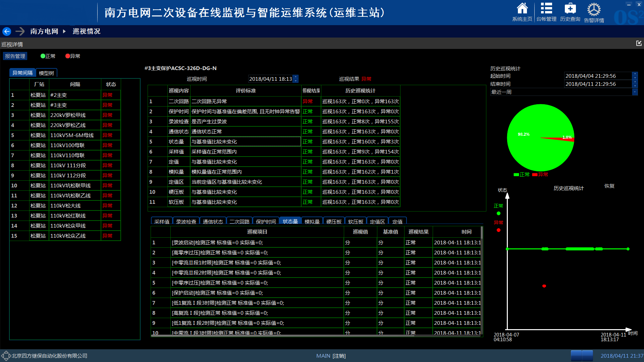Click the edit icon on 巡视详情 bar
The image size is (644, 362).
639,43
